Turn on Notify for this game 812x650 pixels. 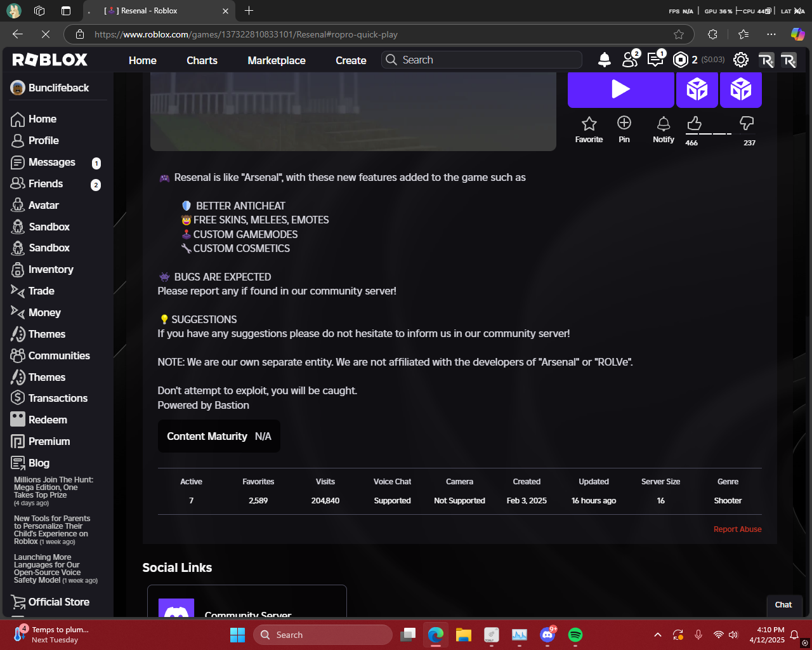tap(664, 129)
